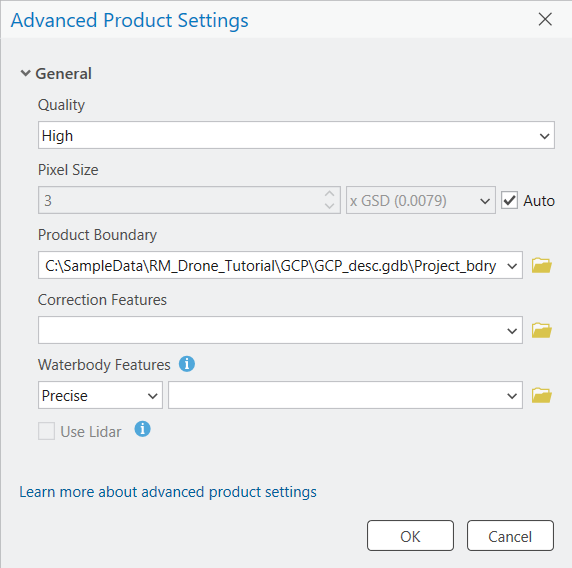Screen dimensions: 572x568
Task: Browse for Product Boundary folder icon
Action: (541, 265)
